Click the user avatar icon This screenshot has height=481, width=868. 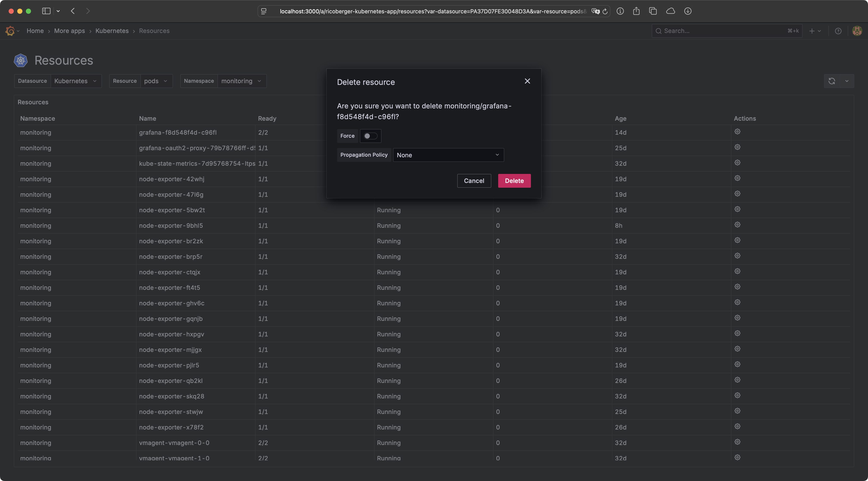(857, 31)
